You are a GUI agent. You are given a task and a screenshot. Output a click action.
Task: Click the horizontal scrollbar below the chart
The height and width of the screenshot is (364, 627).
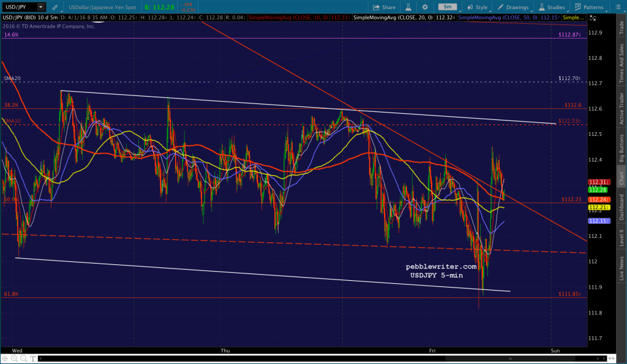pos(510,360)
